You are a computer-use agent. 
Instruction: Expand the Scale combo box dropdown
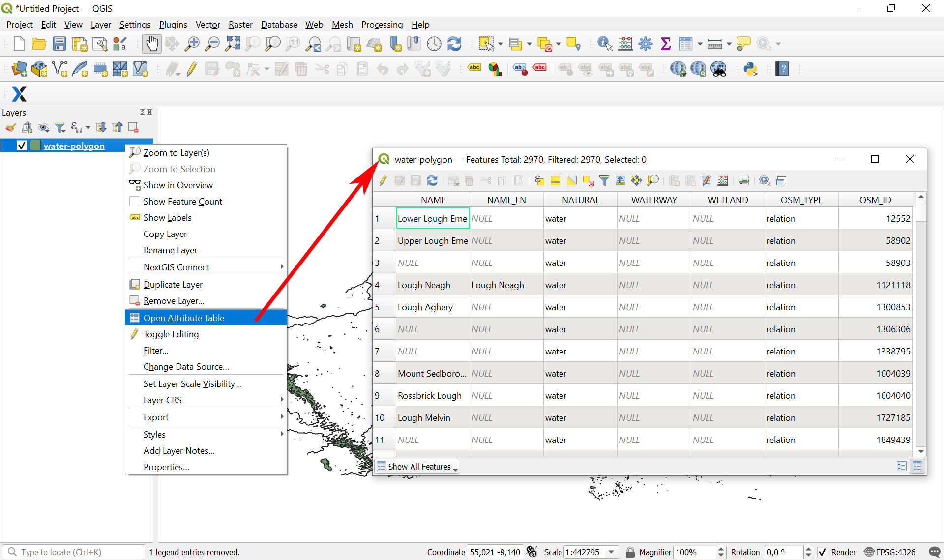point(611,552)
